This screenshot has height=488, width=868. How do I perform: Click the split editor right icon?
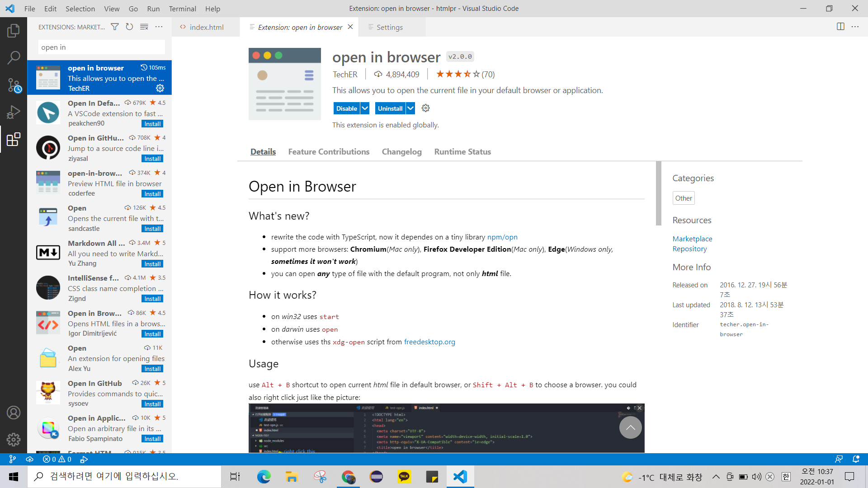click(x=840, y=27)
